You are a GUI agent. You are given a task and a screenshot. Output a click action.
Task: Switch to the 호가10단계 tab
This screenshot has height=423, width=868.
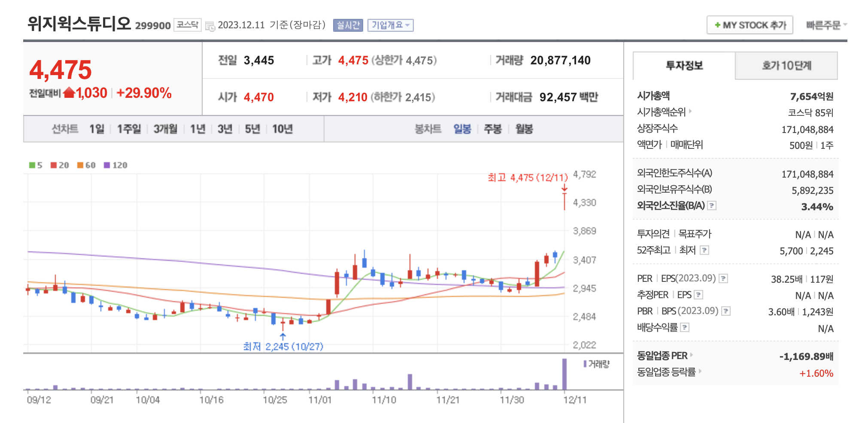786,66
